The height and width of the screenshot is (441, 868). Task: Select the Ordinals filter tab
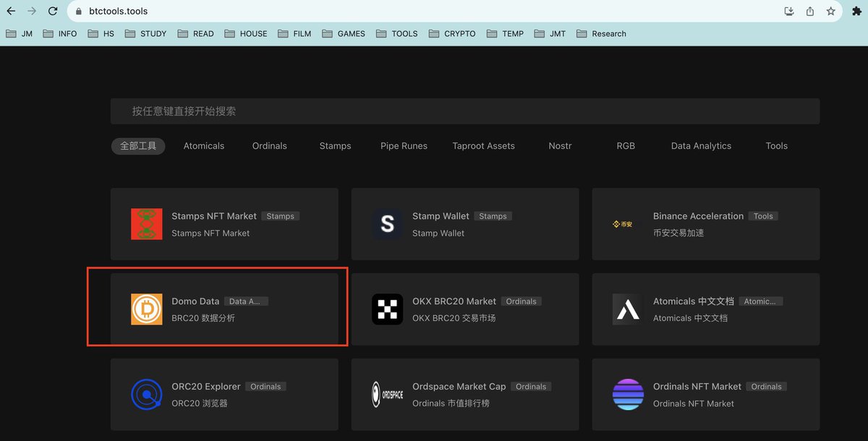pyautogui.click(x=270, y=146)
